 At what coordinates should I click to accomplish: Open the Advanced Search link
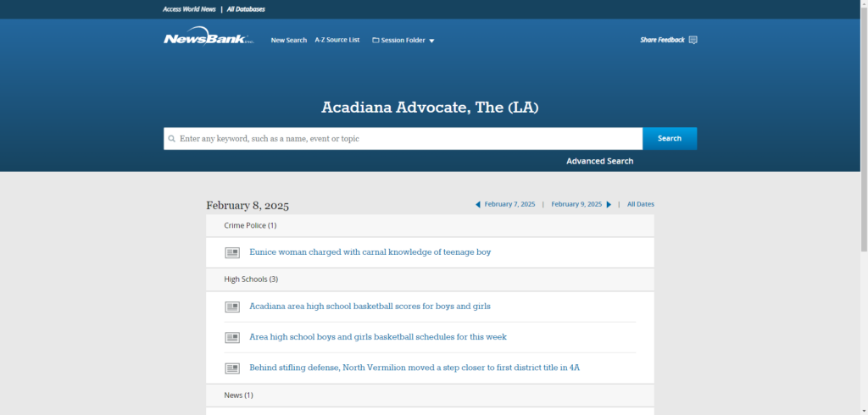point(599,161)
